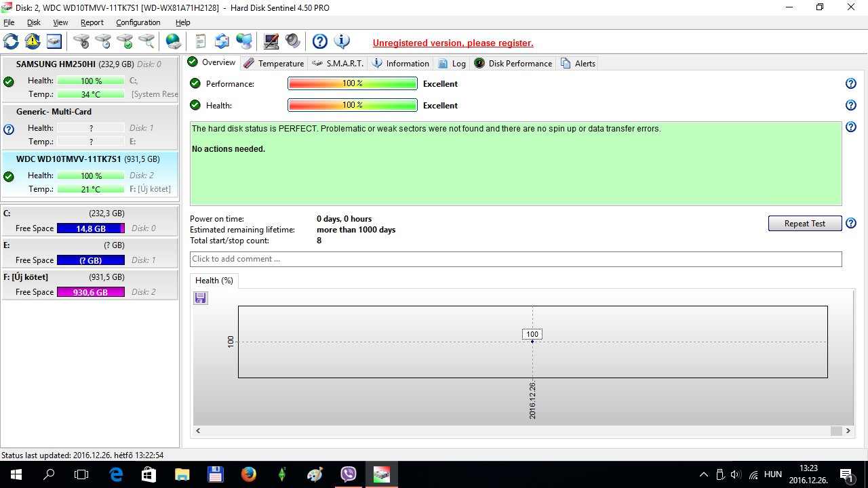Click the unregistered version register link
868x488 pixels.
(x=453, y=43)
